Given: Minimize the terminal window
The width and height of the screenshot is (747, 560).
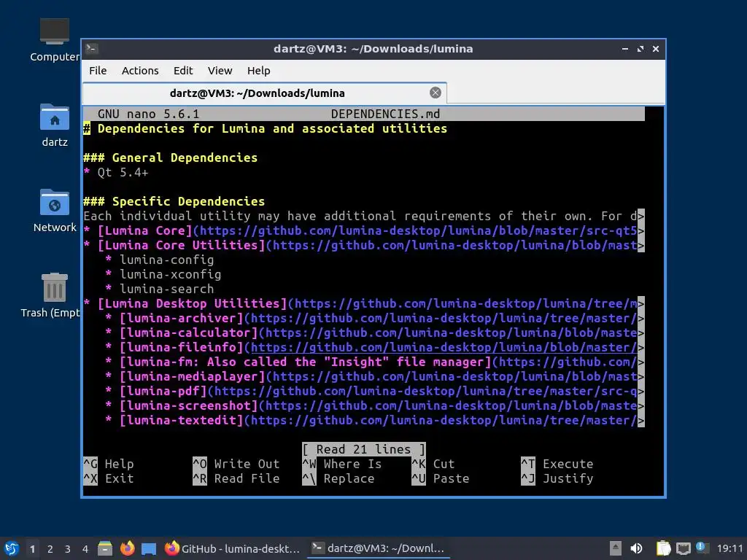Looking at the screenshot, I should click(x=625, y=49).
